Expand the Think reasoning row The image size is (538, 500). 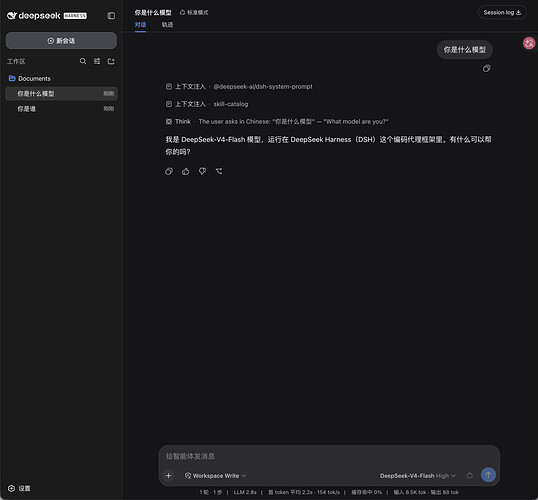(x=277, y=121)
